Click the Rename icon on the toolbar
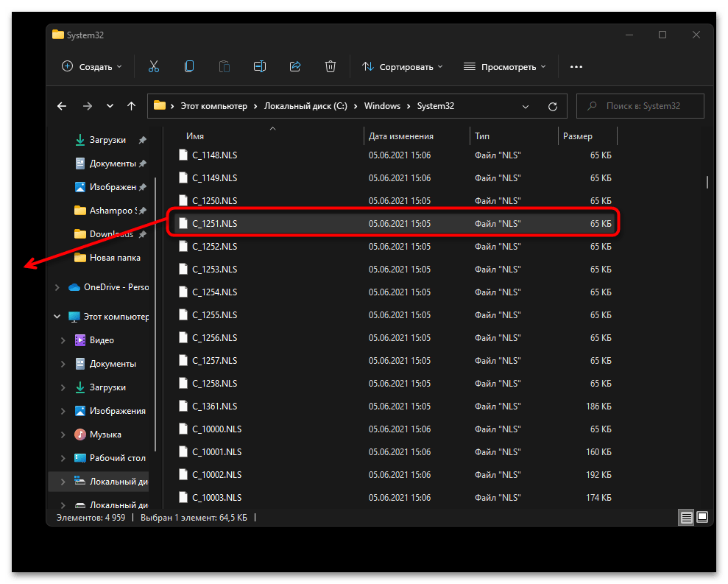Image resolution: width=728 pixels, height=584 pixels. click(x=259, y=66)
